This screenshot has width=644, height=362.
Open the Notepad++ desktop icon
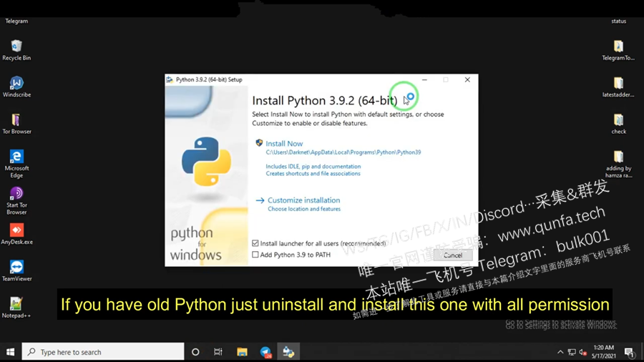(16, 308)
